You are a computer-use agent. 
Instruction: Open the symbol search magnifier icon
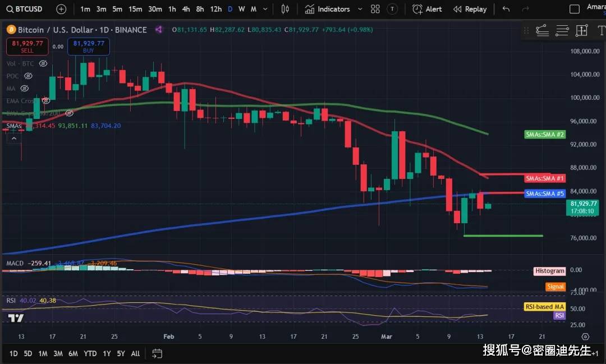tap(10, 9)
